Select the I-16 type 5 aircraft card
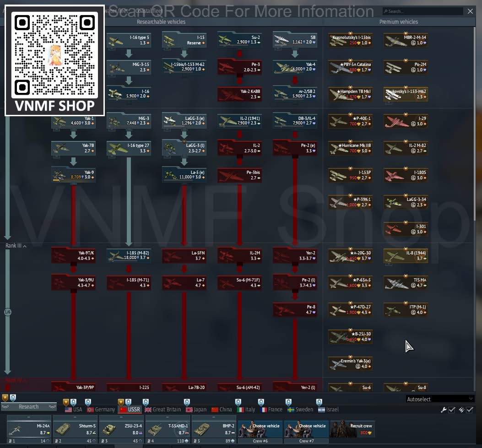Screen dimensions: 482x448 click(129, 40)
